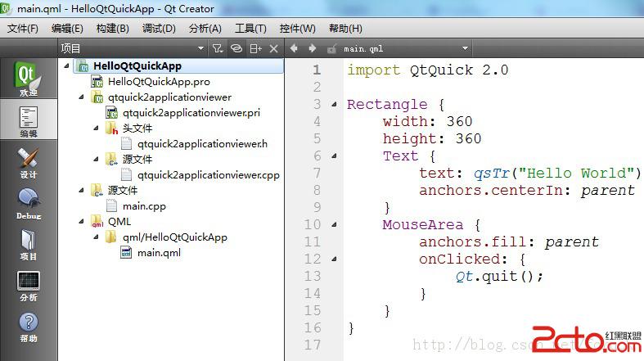Fold the onClicked block at line 12

[335, 259]
